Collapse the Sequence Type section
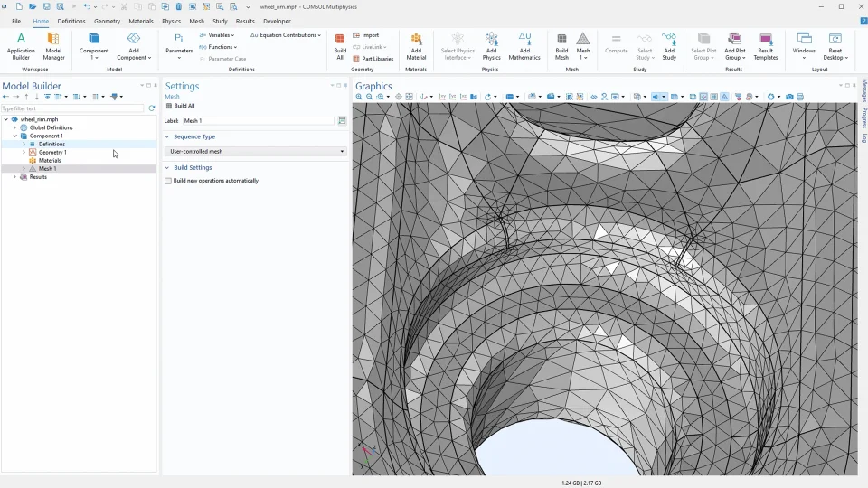 [x=167, y=136]
